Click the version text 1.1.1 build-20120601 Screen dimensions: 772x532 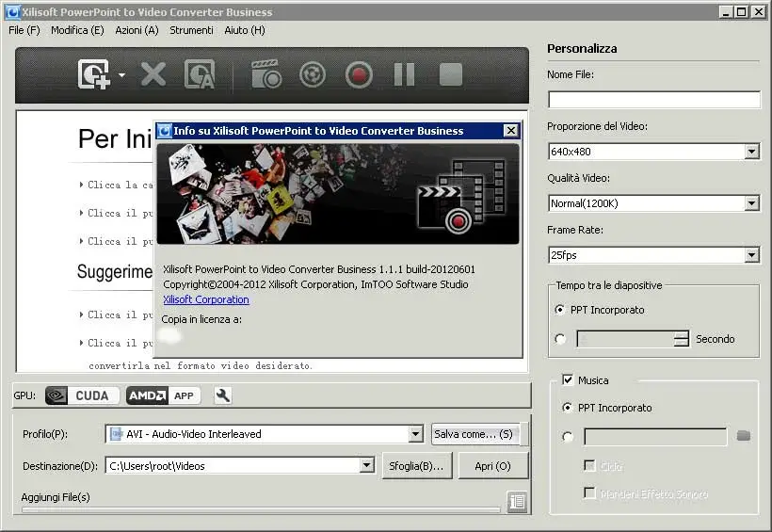click(x=426, y=269)
